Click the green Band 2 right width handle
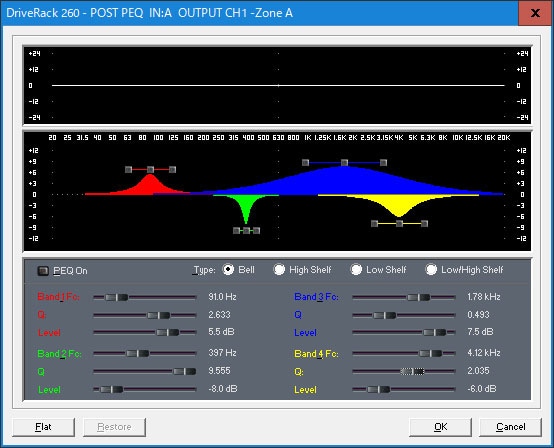 (x=257, y=231)
